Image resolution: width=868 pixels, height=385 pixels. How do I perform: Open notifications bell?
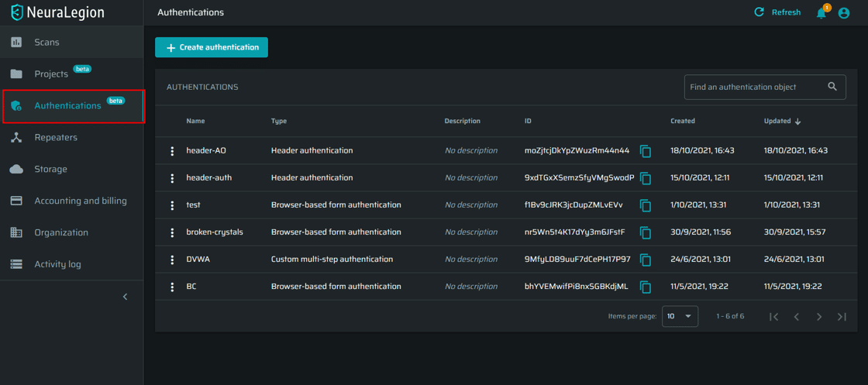coord(821,12)
